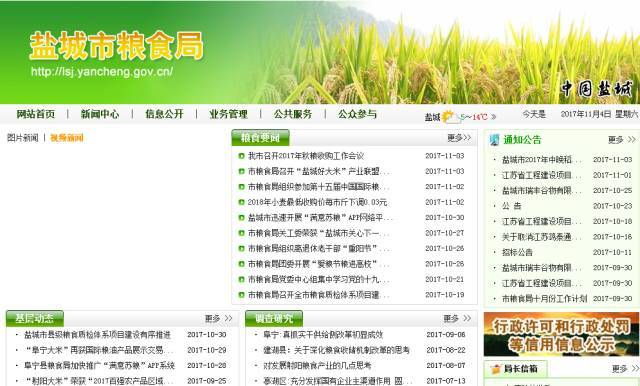640x386 pixels.
Task: Open news 市粮食局召开全市粮食质检体系项目建
Action: click(x=318, y=295)
